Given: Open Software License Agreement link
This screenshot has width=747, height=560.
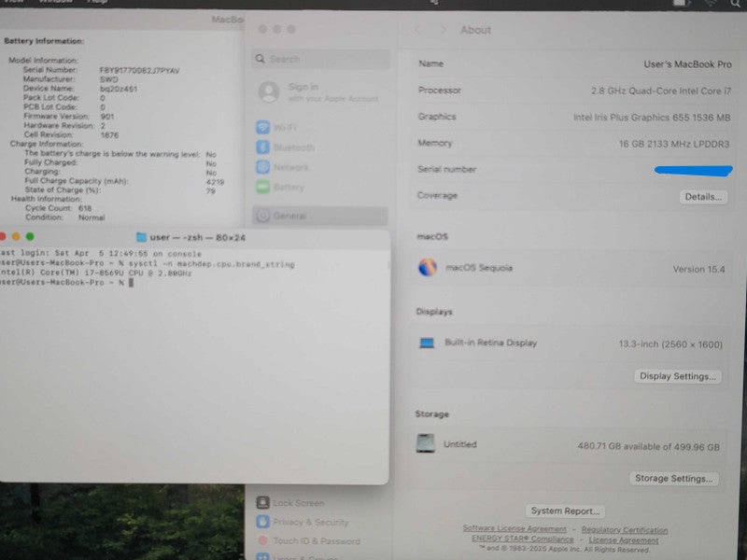Looking at the screenshot, I should 514,528.
